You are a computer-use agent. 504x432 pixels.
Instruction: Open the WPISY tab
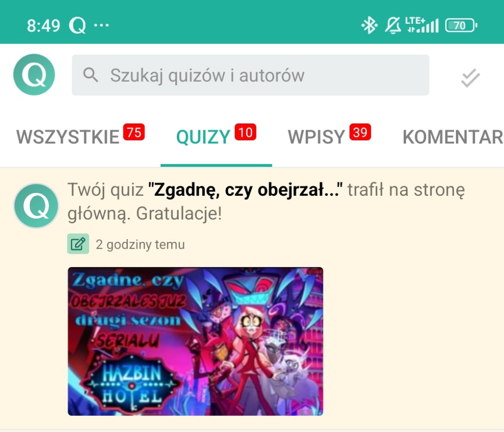coord(316,137)
